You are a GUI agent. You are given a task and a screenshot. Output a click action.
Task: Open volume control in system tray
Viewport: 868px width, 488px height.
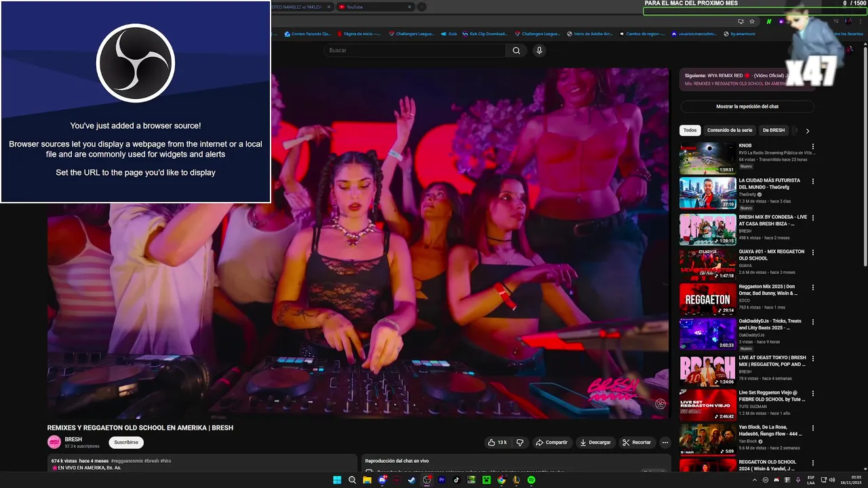832,480
